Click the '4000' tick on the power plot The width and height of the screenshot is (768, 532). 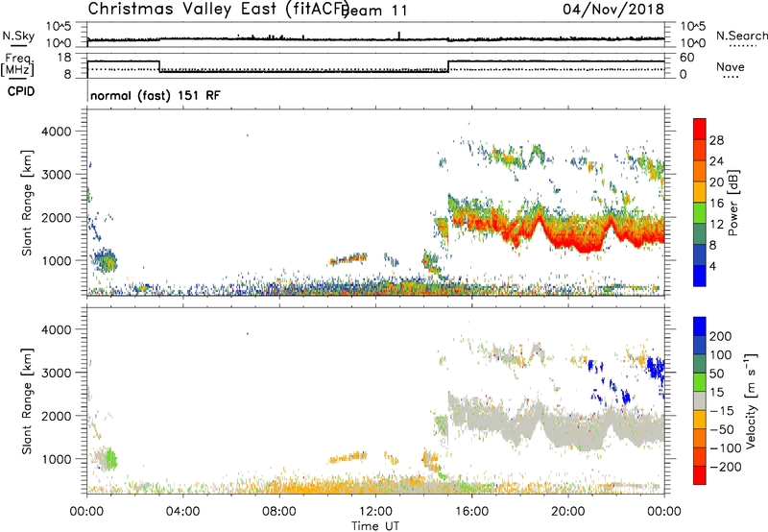[57, 132]
